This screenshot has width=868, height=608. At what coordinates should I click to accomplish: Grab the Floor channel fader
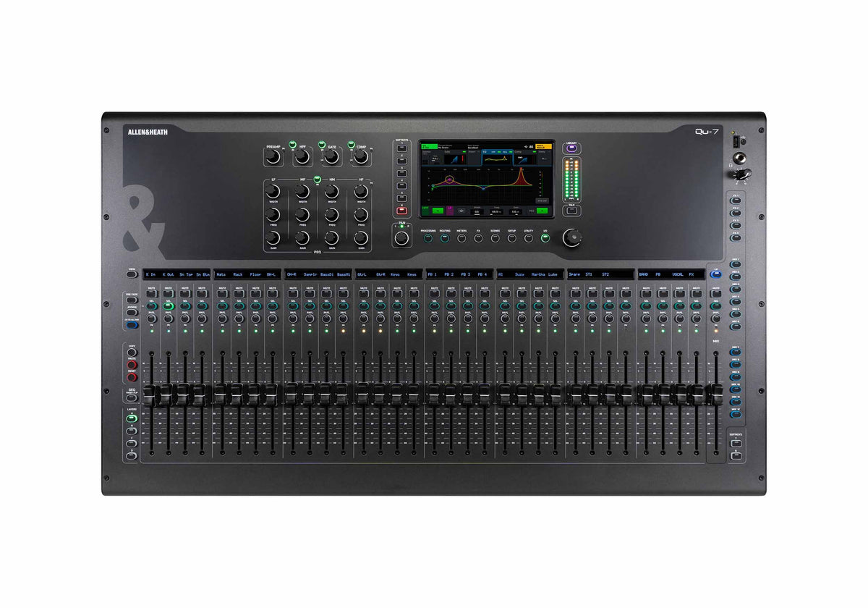(255, 394)
